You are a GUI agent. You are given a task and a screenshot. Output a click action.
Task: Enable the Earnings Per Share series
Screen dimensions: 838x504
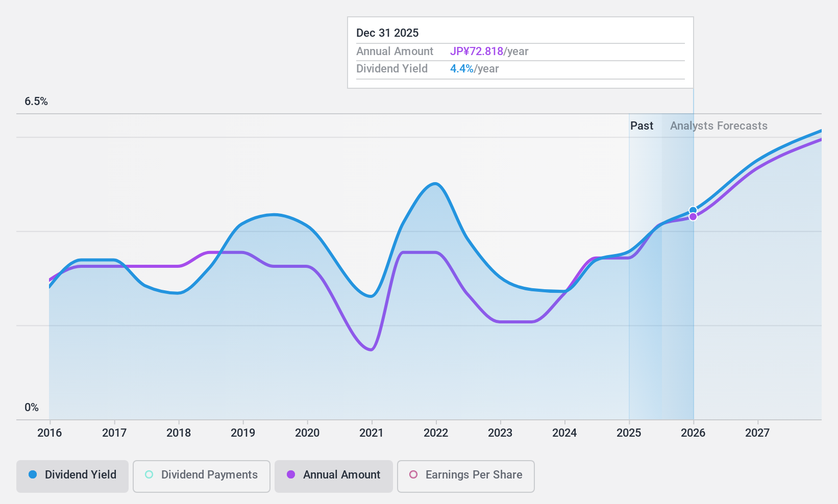(x=466, y=476)
